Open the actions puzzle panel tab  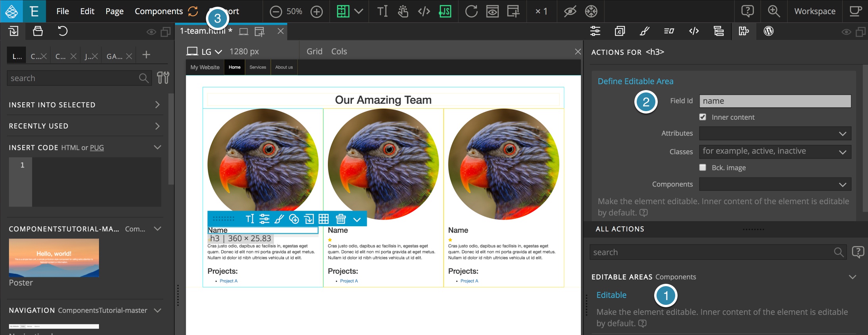tap(744, 31)
